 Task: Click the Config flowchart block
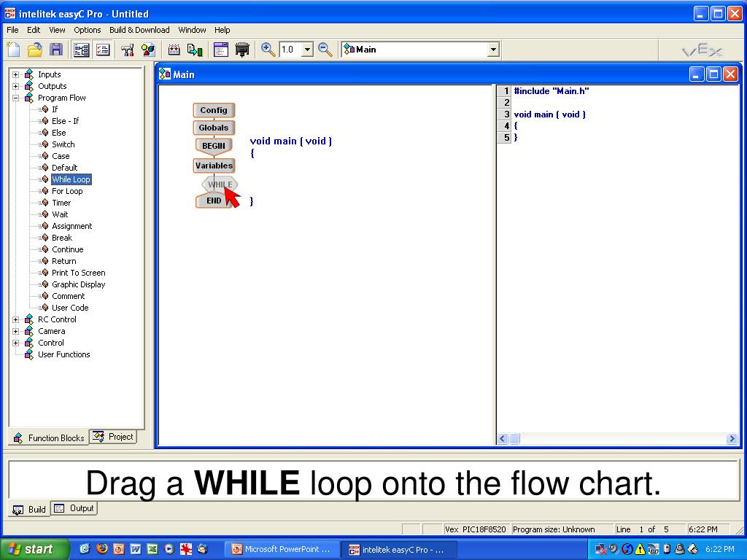tap(214, 110)
